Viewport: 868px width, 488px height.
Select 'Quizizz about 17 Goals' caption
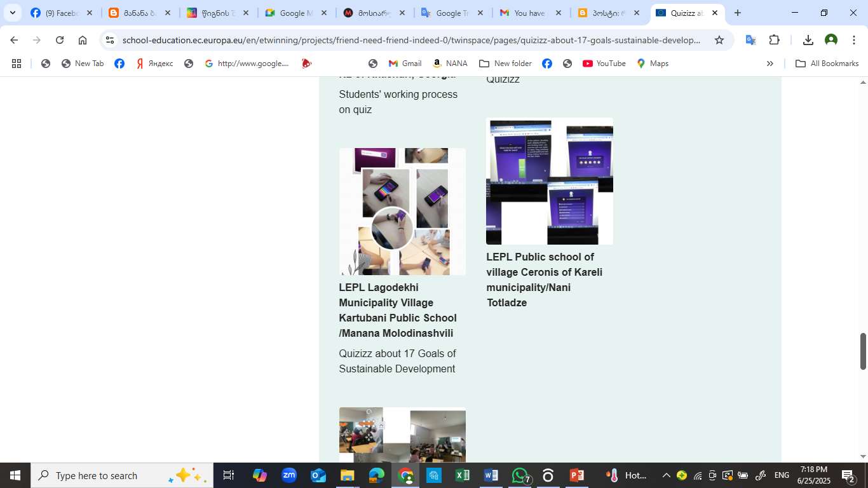[x=397, y=361]
